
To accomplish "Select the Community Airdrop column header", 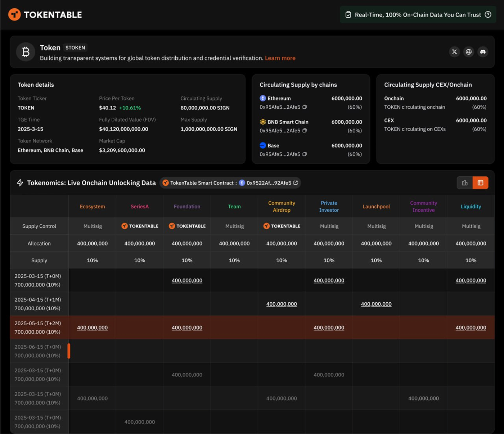I will click(x=282, y=207).
